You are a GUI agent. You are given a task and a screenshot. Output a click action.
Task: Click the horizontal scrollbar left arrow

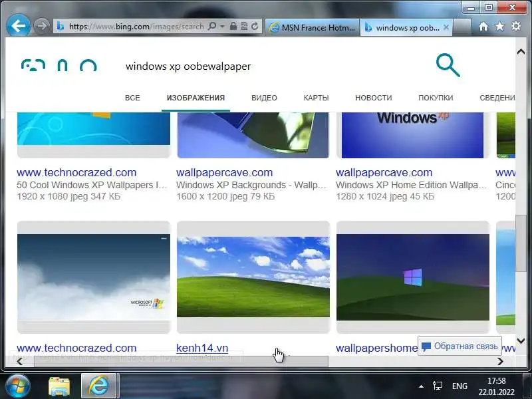coord(20,362)
